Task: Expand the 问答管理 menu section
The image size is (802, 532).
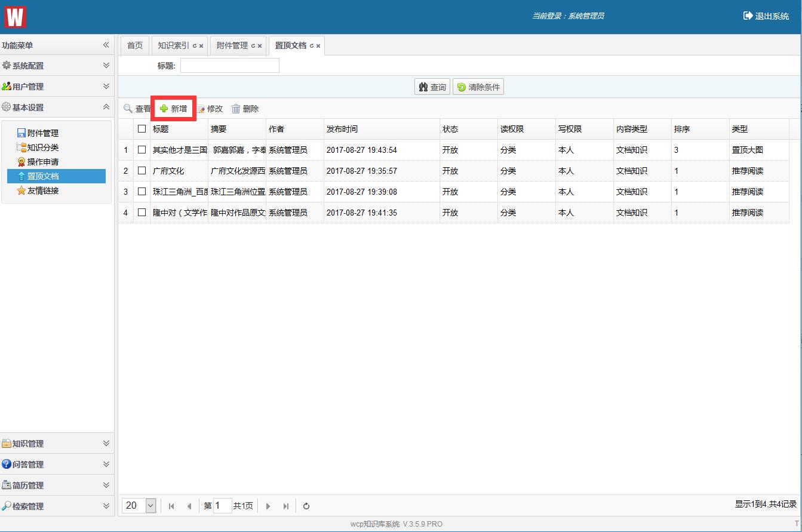Action: pyautogui.click(x=106, y=465)
